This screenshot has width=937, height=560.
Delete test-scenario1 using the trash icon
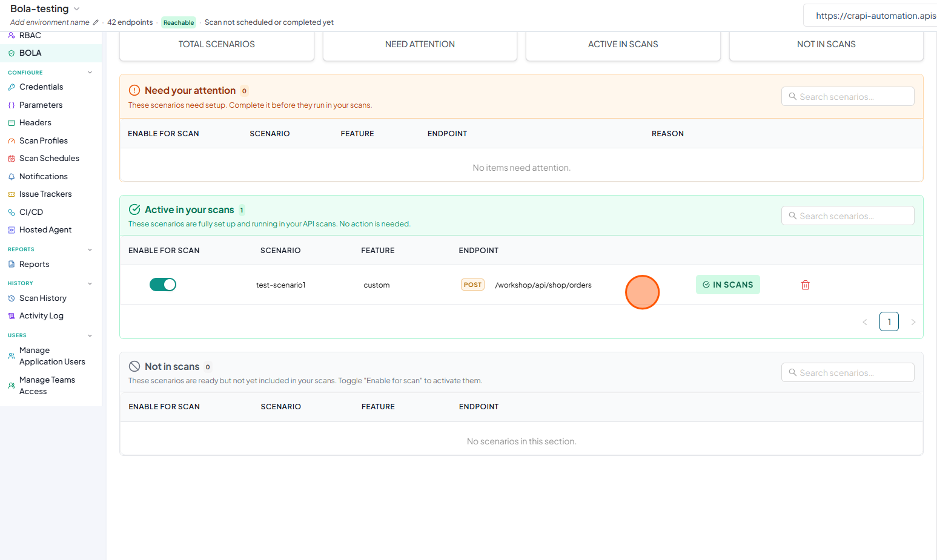pos(806,285)
